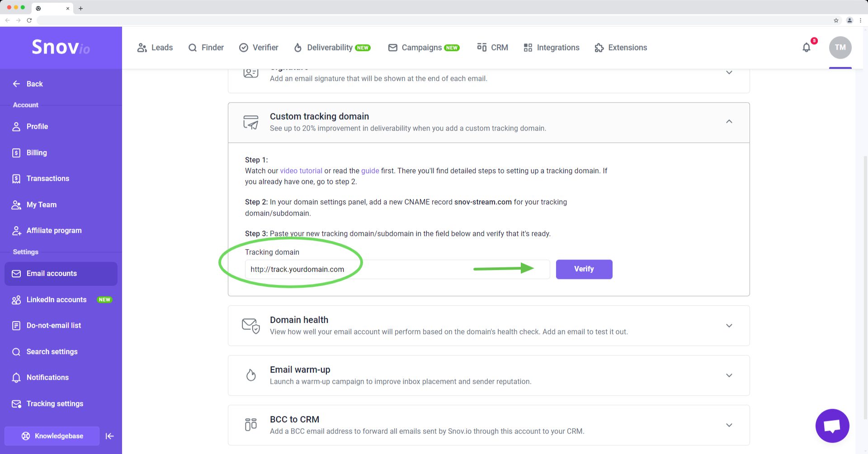Expand the Domain health section
The width and height of the screenshot is (868, 454).
(x=729, y=326)
